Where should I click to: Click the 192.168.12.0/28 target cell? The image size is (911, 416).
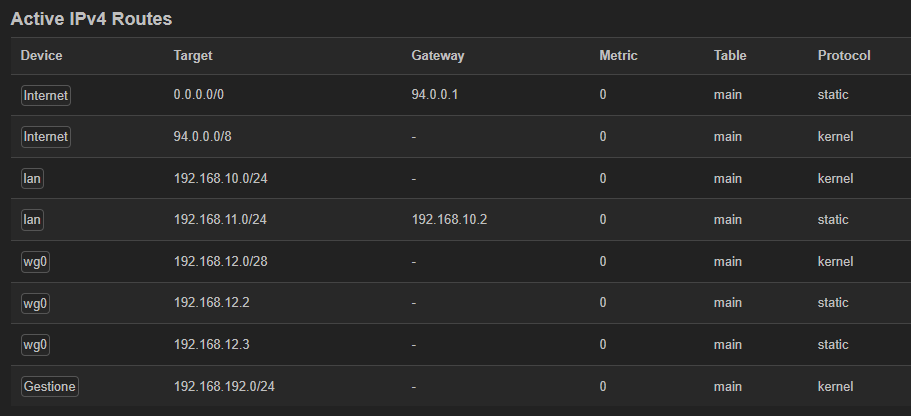[220, 261]
